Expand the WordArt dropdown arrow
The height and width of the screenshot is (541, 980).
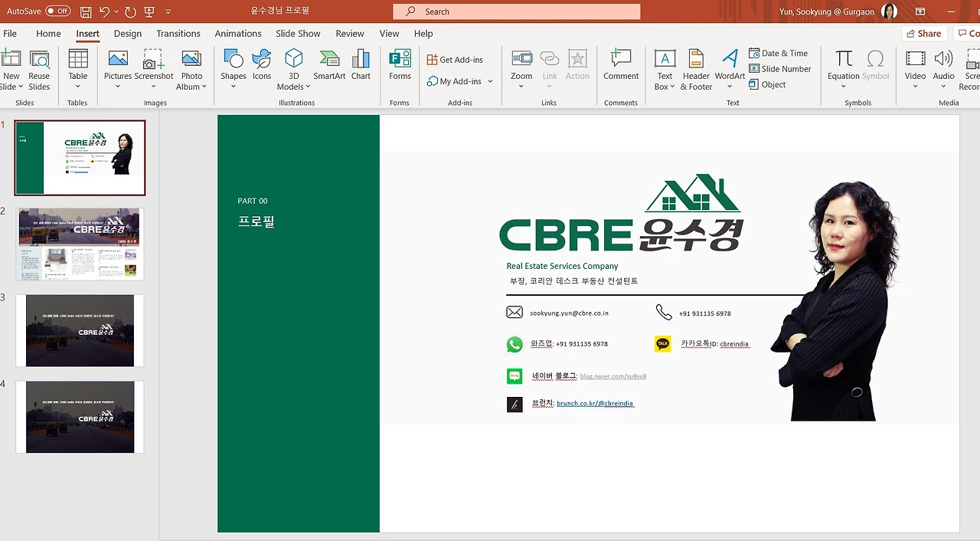(730, 87)
